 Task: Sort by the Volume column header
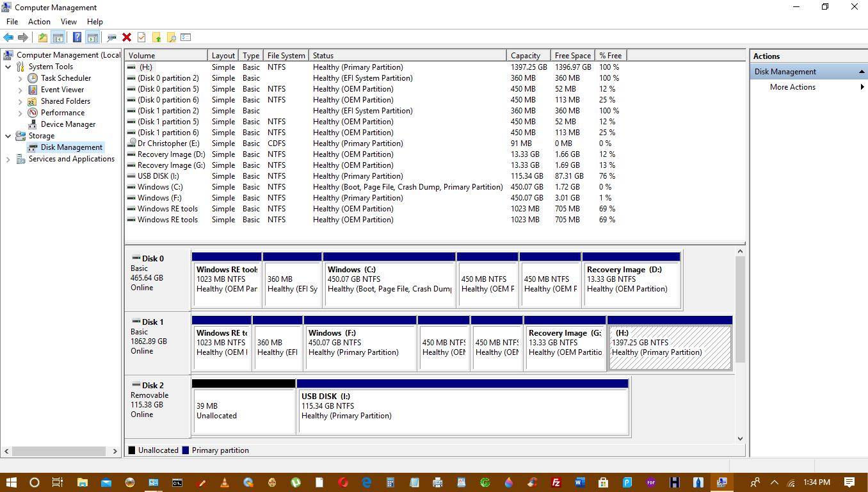click(166, 56)
